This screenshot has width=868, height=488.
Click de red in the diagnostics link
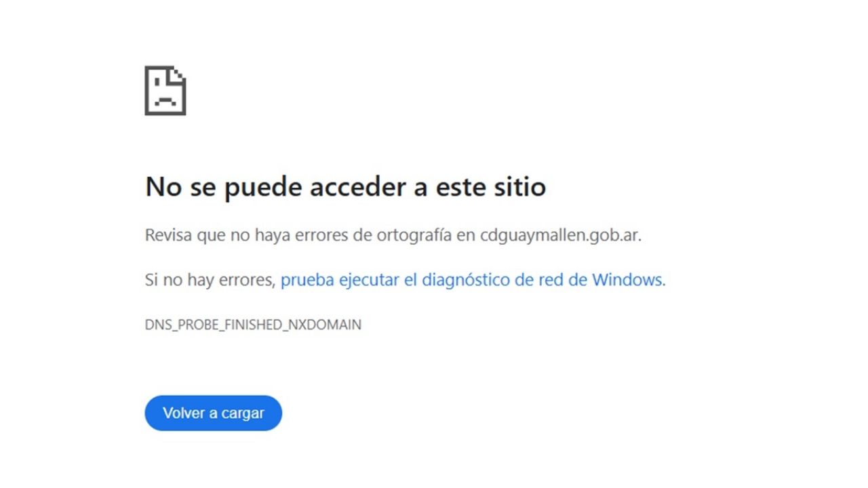[x=541, y=280]
